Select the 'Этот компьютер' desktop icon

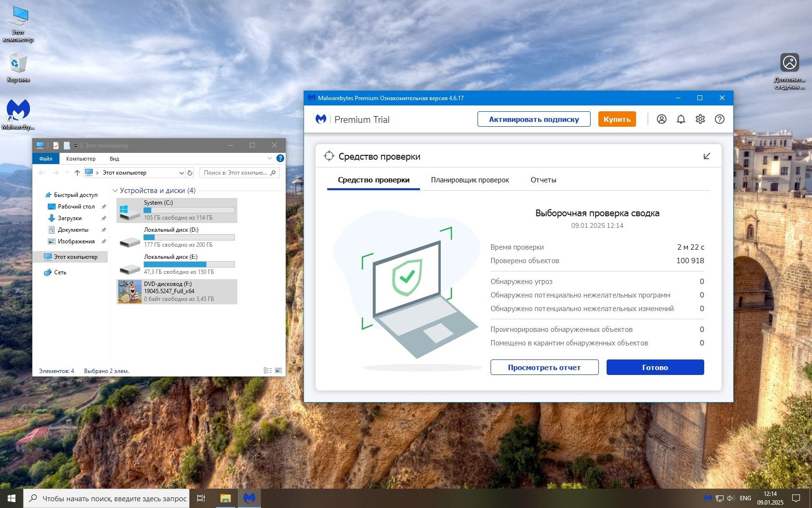coord(18,24)
